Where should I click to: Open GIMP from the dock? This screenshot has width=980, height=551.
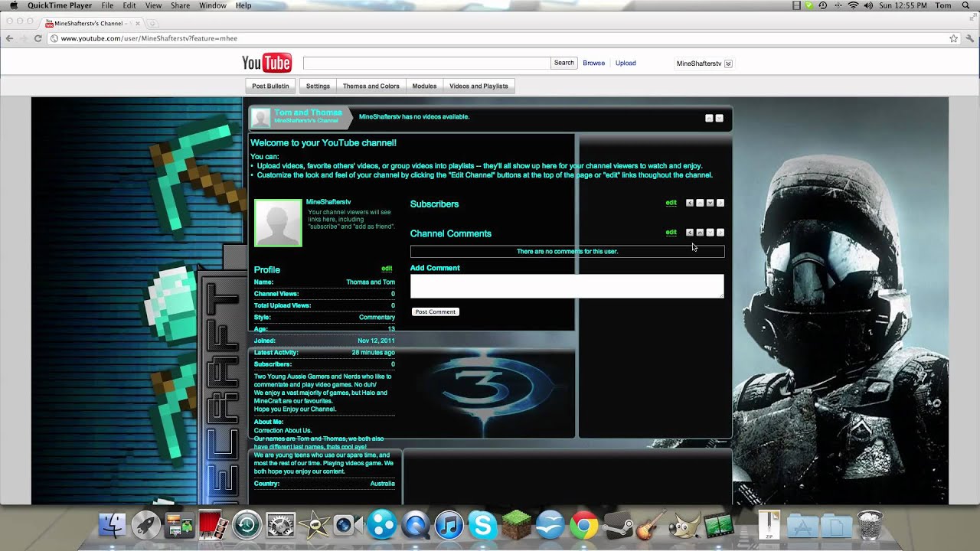click(x=684, y=525)
